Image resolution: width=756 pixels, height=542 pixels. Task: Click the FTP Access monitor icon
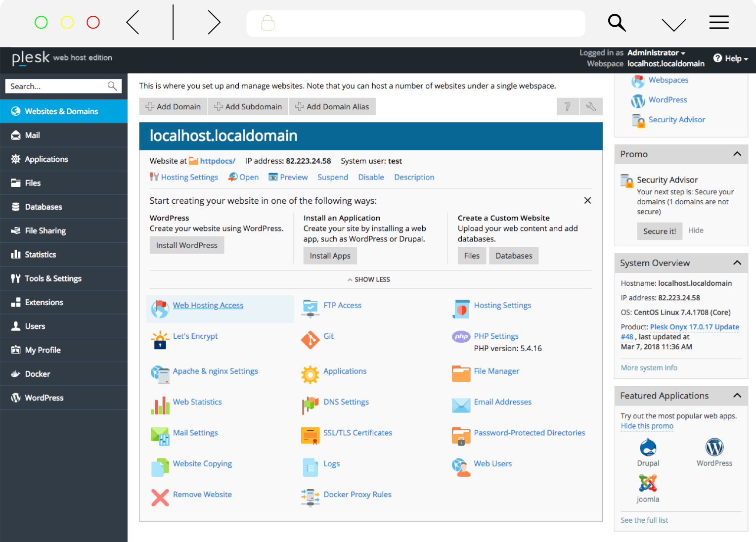[x=311, y=309]
